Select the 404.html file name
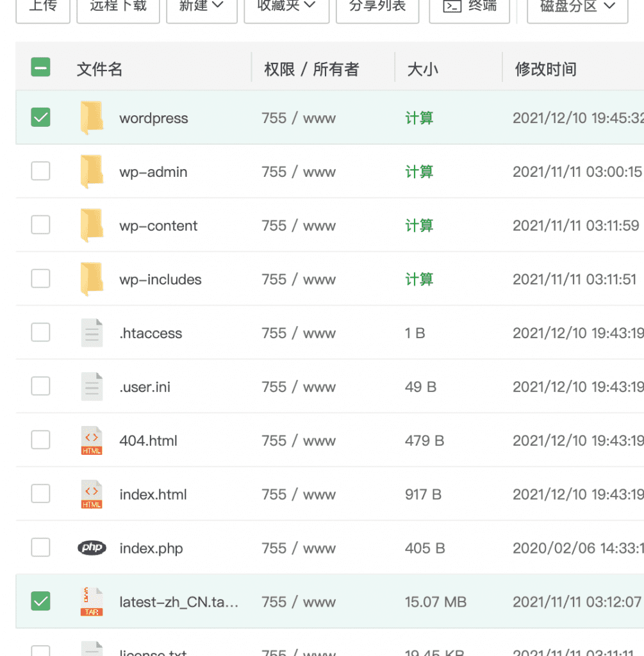 pos(148,441)
